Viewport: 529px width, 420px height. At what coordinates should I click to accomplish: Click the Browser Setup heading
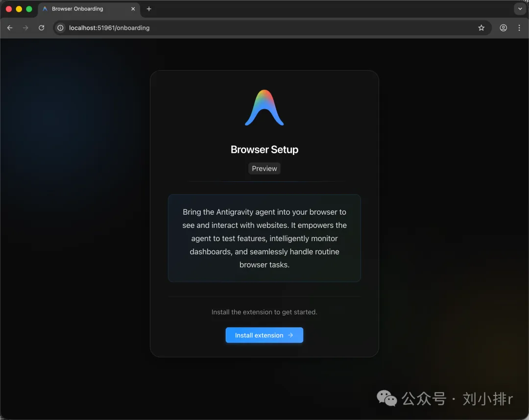tap(264, 149)
